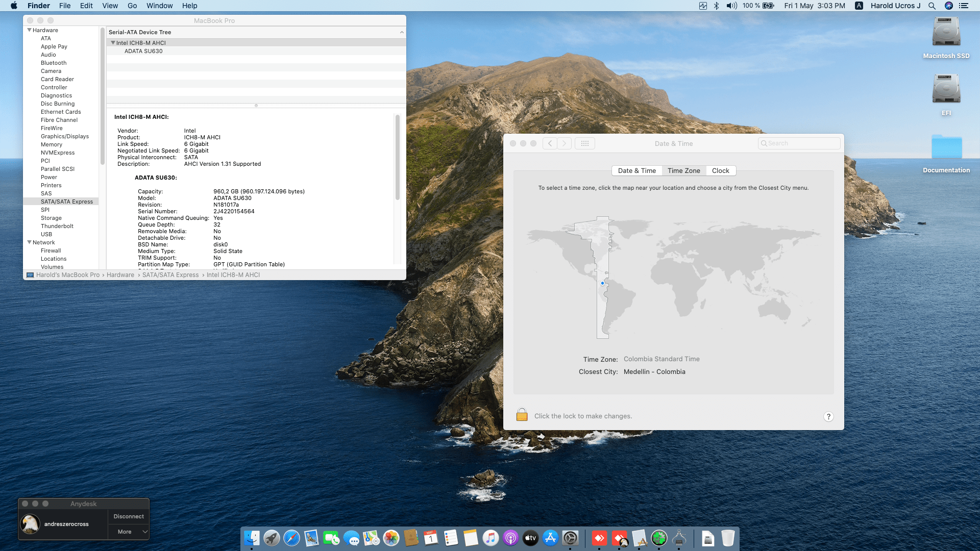
Task: Open Clover Configurator icon in dock
Action: point(659,538)
